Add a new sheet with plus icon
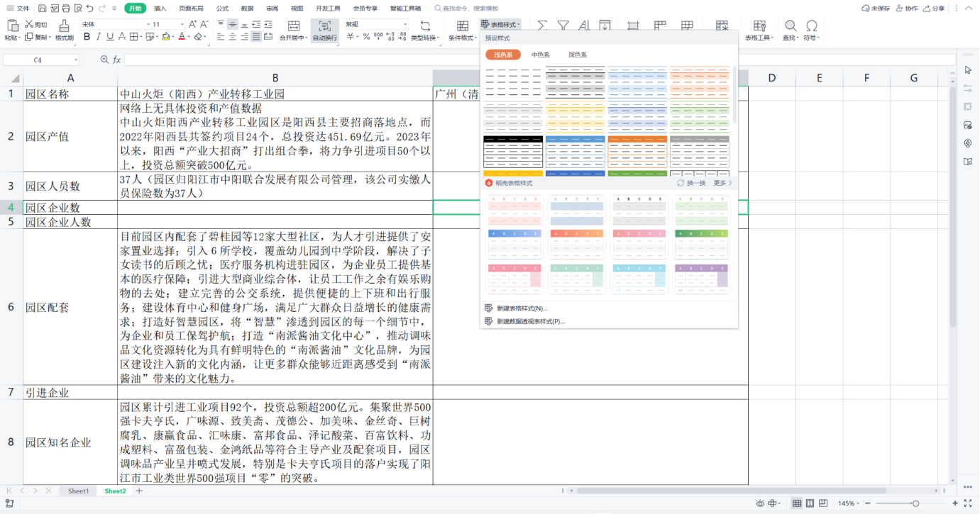This screenshot has width=980, height=514. point(139,491)
